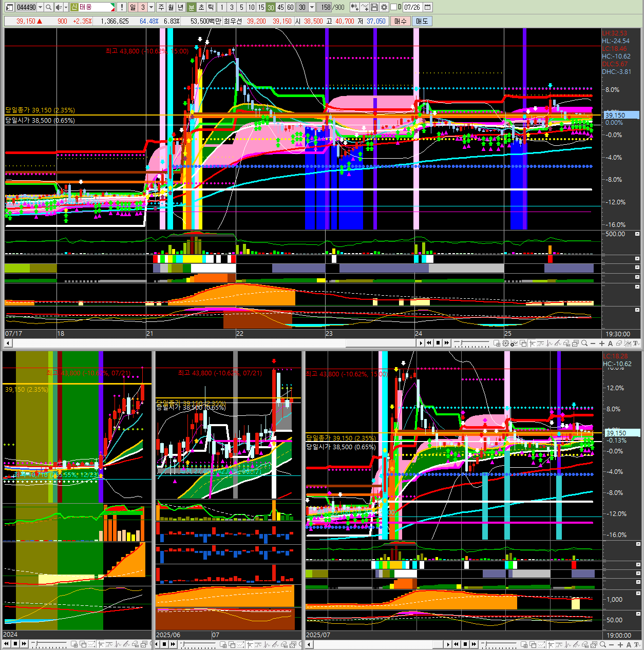Viewport: 644px width, 650px height.
Task: Select the 'A' text tool in top chart toolbar
Action: coord(610,343)
